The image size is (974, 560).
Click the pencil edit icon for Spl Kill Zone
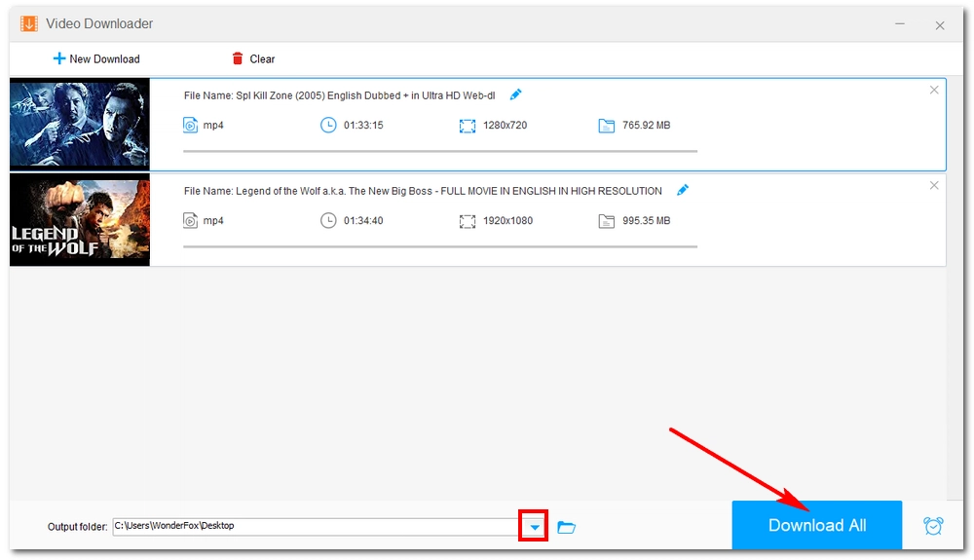(516, 94)
